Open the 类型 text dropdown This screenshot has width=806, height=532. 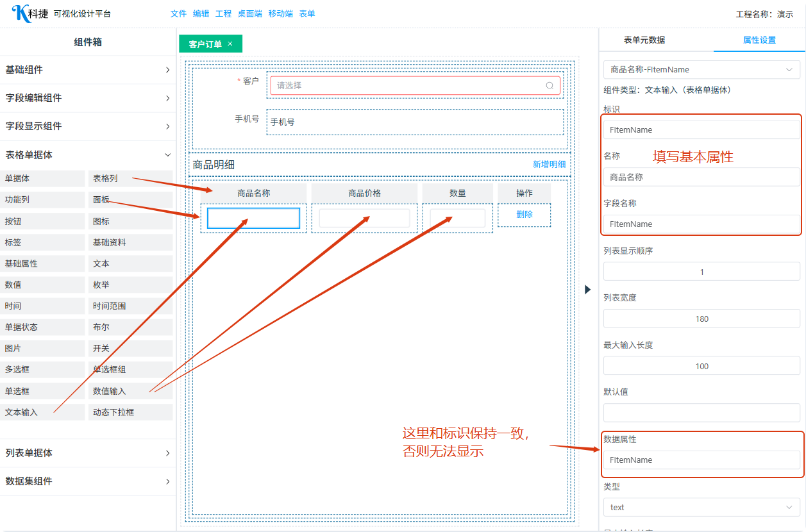click(701, 507)
